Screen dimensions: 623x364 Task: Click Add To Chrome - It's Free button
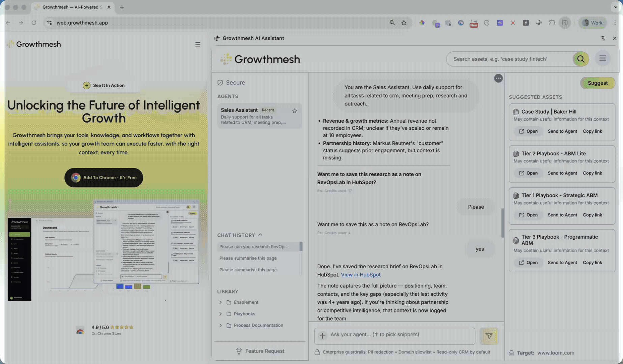coord(103,178)
